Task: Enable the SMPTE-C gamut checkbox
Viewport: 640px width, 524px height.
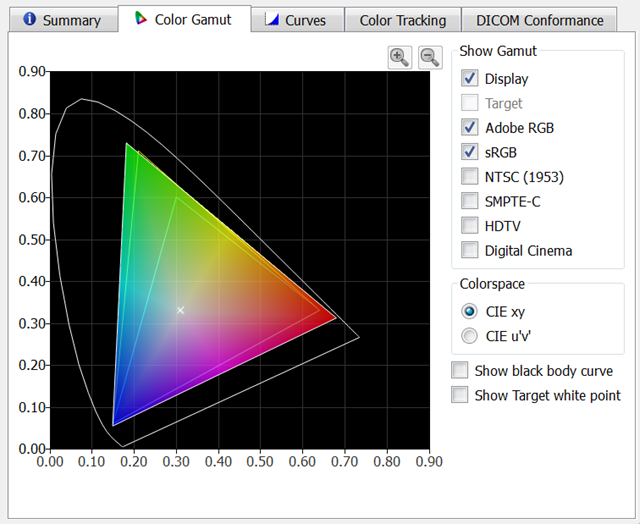Action: pyautogui.click(x=470, y=201)
